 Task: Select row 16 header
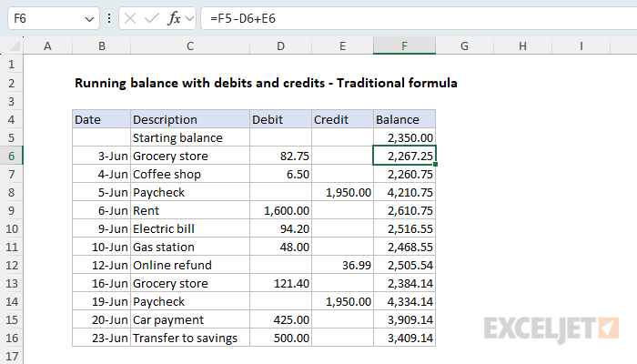(11, 338)
